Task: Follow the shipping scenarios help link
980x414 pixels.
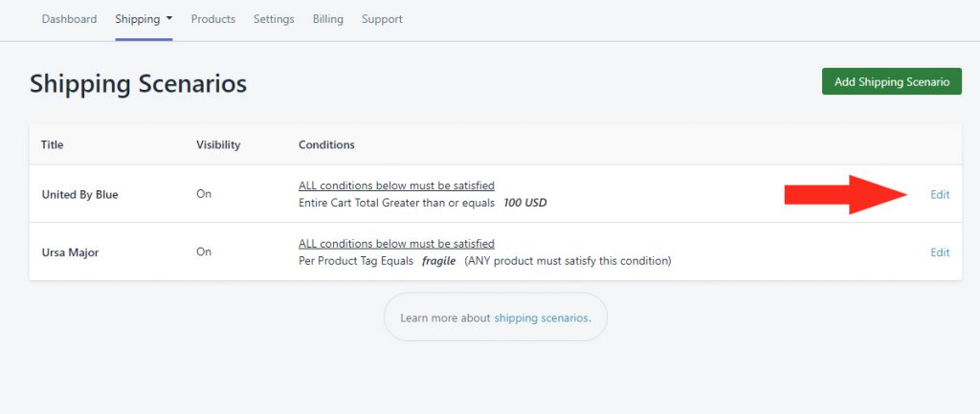Action: 542,317
